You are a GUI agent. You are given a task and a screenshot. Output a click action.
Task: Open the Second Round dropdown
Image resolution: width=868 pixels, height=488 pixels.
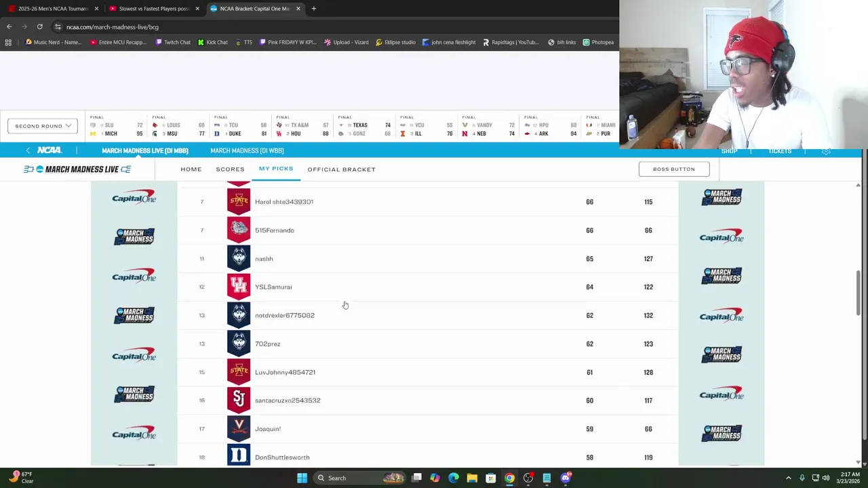(42, 125)
